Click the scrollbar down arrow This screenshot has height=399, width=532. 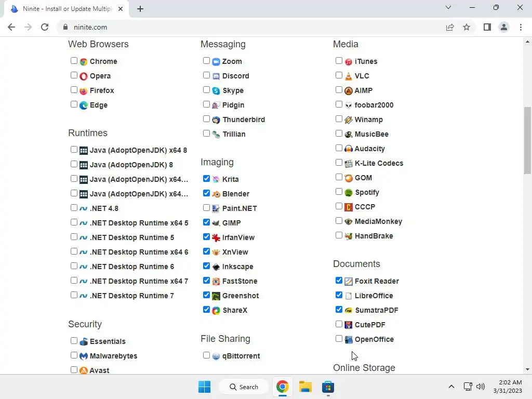[x=527, y=369]
